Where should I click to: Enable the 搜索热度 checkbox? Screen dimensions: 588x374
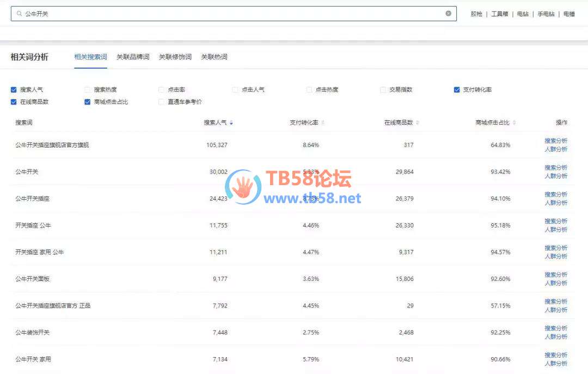click(88, 90)
